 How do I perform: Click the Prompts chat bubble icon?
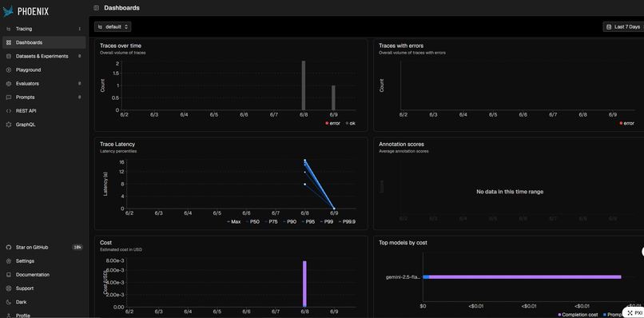click(x=9, y=97)
